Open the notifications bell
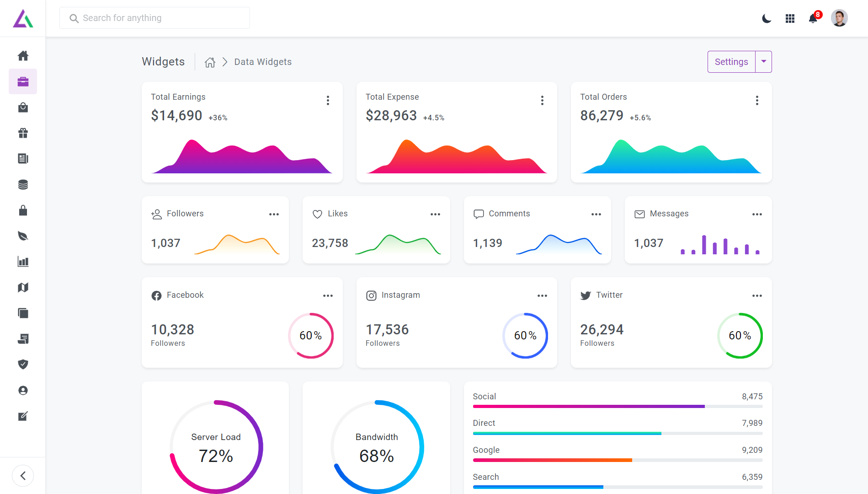 click(813, 18)
